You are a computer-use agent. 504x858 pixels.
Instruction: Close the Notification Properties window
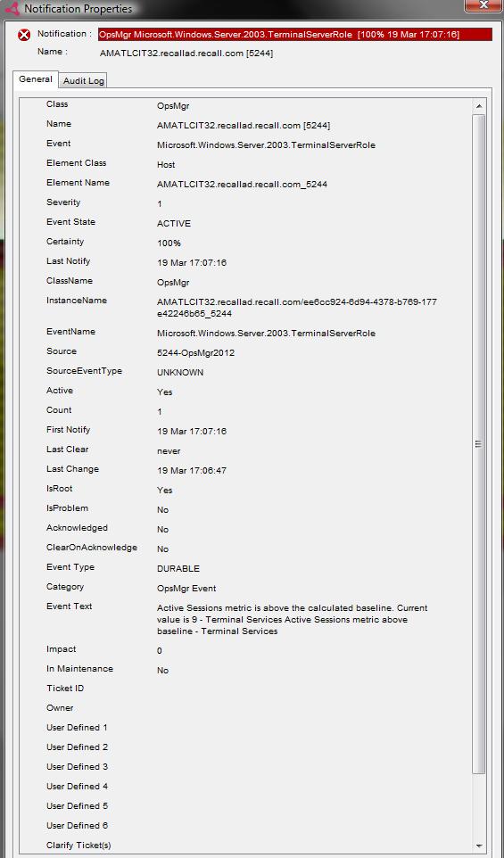pyautogui.click(x=483, y=5)
